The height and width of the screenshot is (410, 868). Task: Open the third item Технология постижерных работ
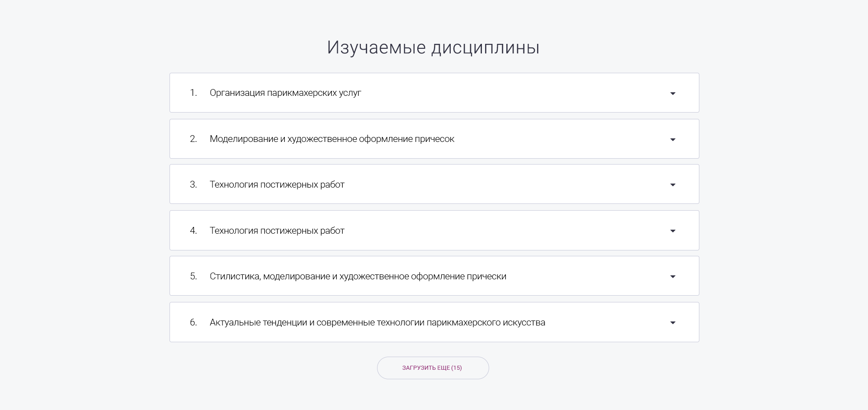click(277, 184)
